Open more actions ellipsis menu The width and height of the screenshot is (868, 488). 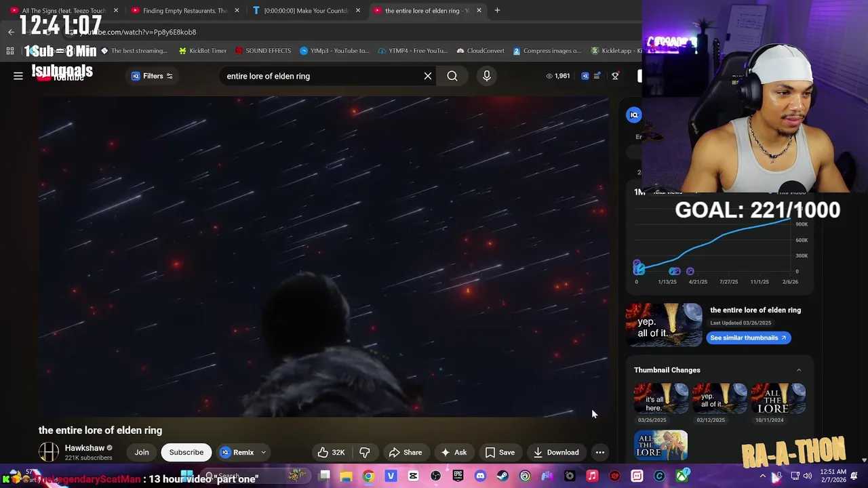(x=600, y=452)
